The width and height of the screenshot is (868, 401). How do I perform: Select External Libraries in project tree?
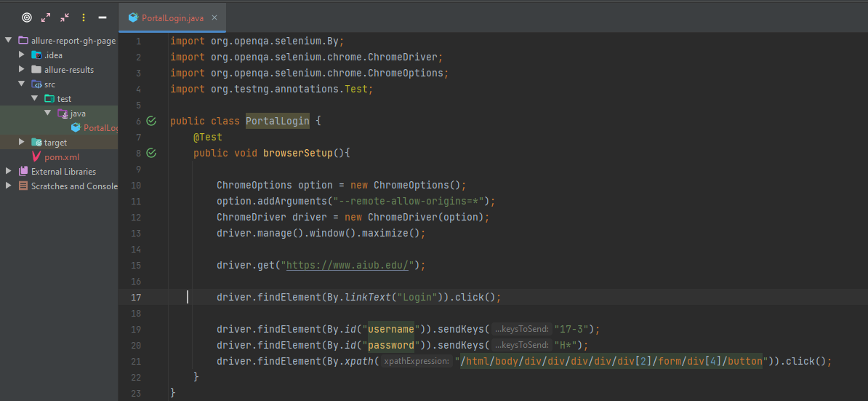pyautogui.click(x=63, y=172)
